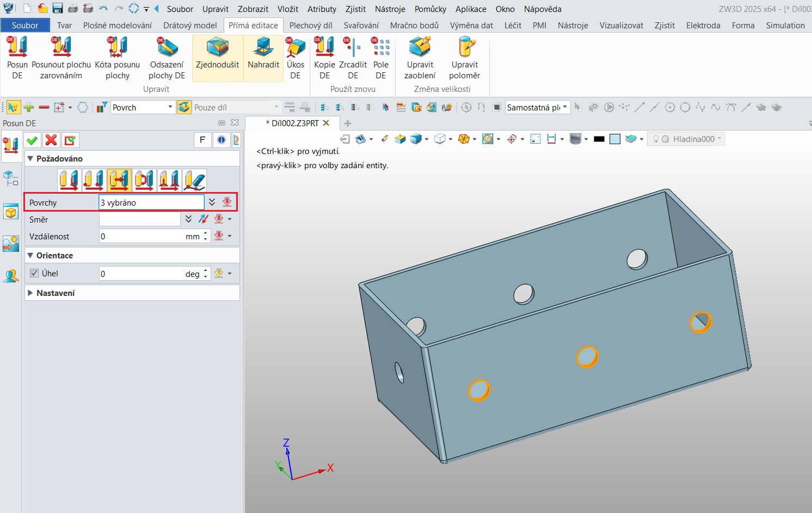Choose the Nahradit tool
The width and height of the screenshot is (812, 513).
coord(263,58)
